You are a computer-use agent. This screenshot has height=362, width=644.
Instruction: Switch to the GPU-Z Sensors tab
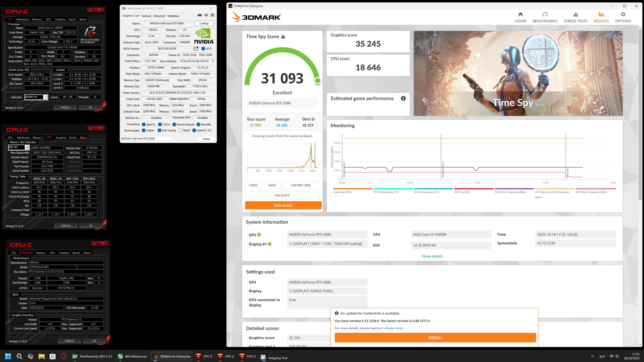click(x=146, y=16)
